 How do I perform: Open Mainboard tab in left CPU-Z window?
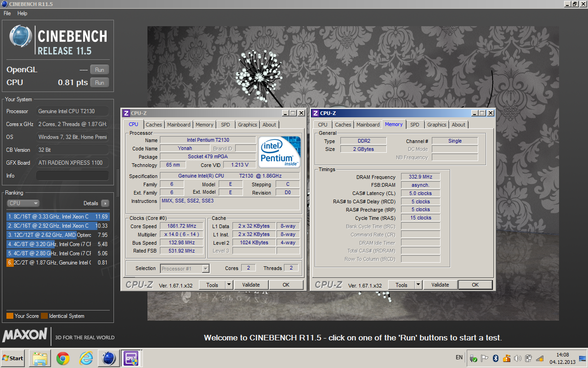coord(179,125)
